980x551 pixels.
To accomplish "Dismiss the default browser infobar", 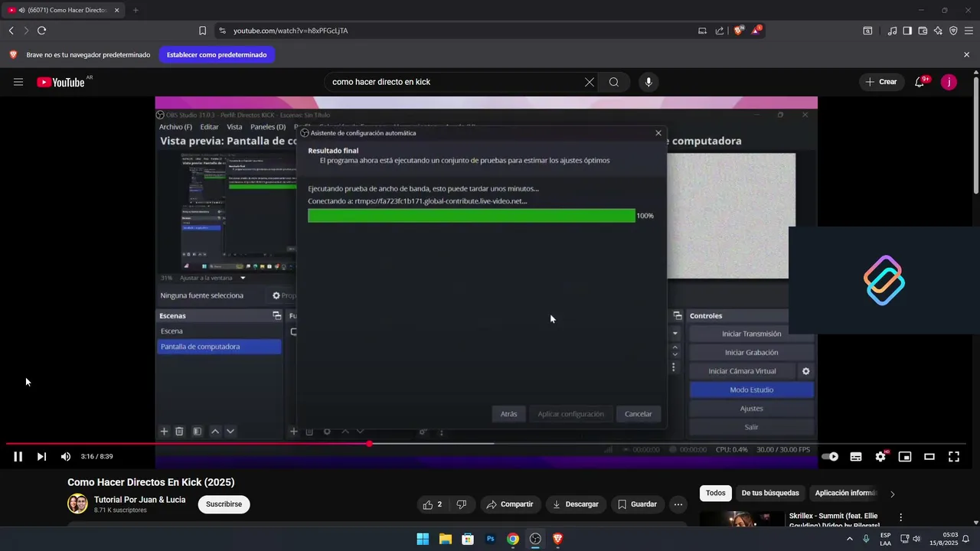I will (x=966, y=55).
